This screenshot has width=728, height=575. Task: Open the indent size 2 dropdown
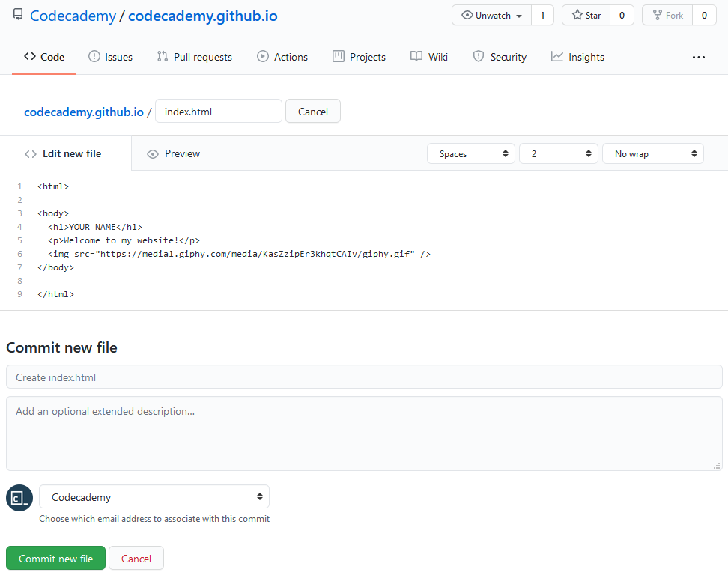point(559,153)
